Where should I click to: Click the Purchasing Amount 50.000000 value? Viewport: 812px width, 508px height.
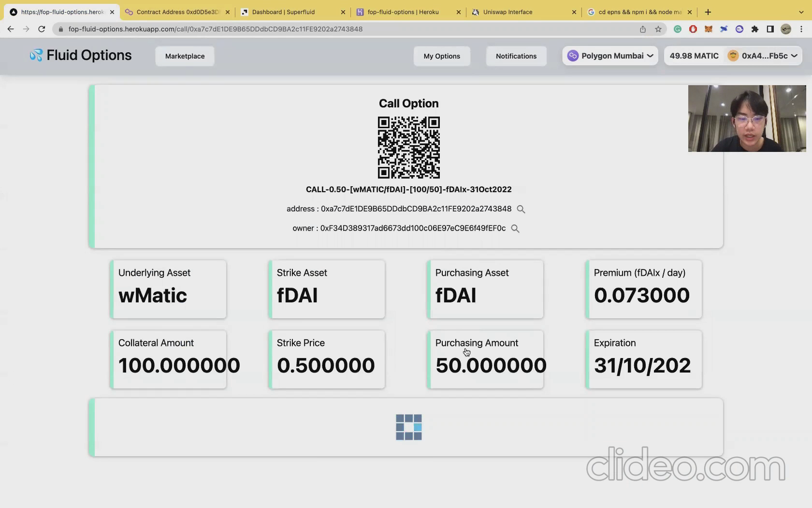491,366
